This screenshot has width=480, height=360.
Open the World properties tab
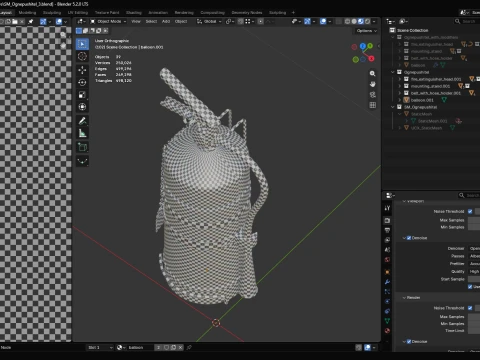(x=387, y=259)
